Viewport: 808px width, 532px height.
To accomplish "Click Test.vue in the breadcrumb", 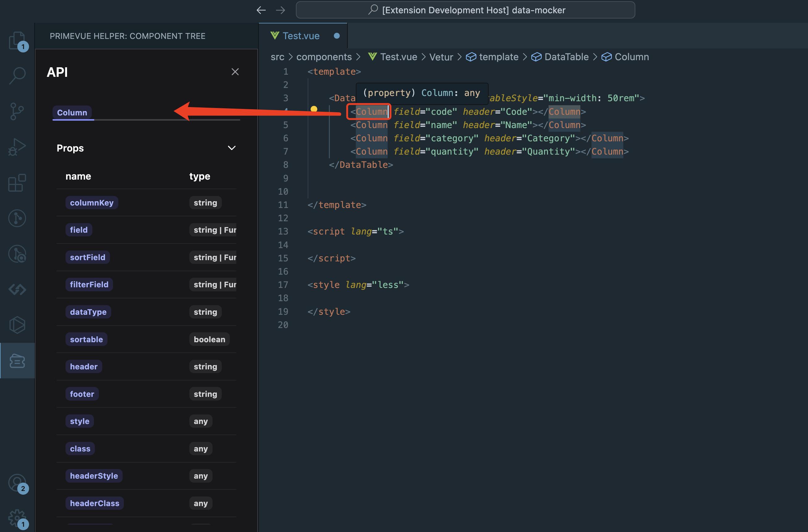I will point(398,57).
